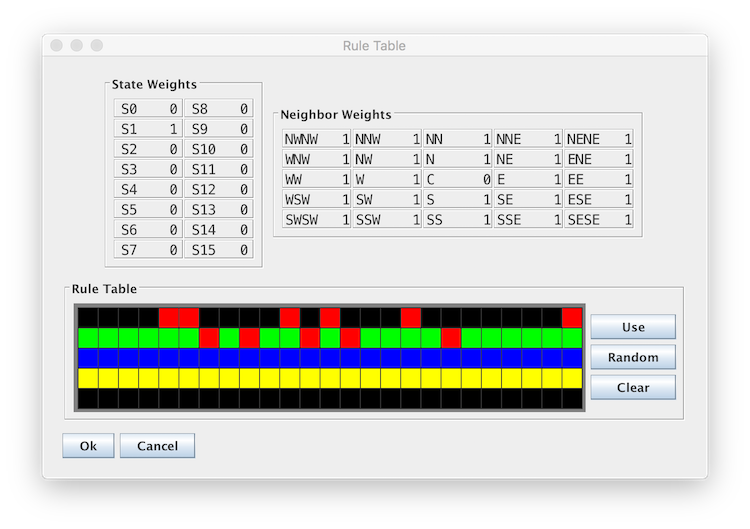Image resolution: width=750 pixels, height=529 pixels.
Task: Select the S12 state weight field
Action: point(219,189)
